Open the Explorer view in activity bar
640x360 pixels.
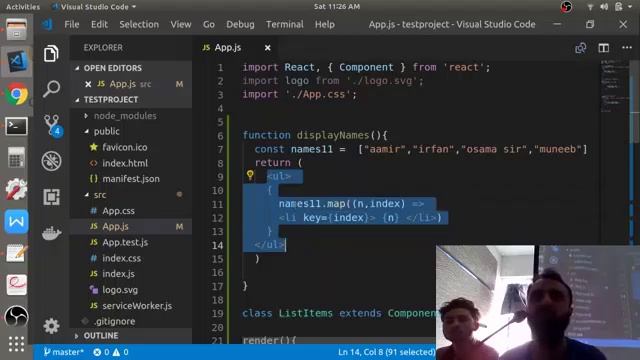pyautogui.click(x=51, y=53)
